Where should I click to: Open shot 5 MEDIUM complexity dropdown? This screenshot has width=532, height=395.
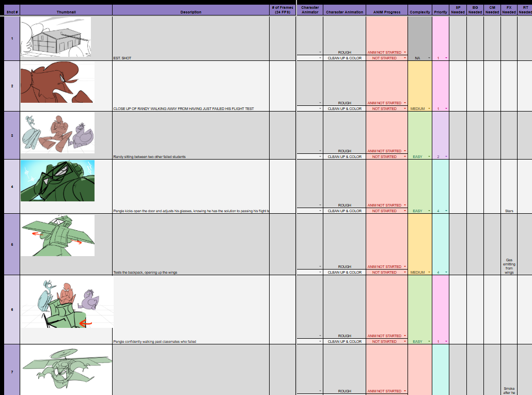pyautogui.click(x=429, y=272)
